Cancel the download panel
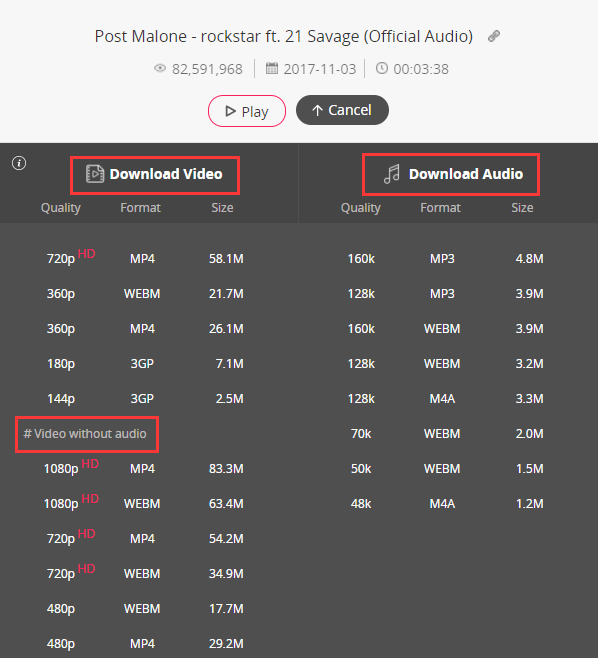 coord(342,110)
